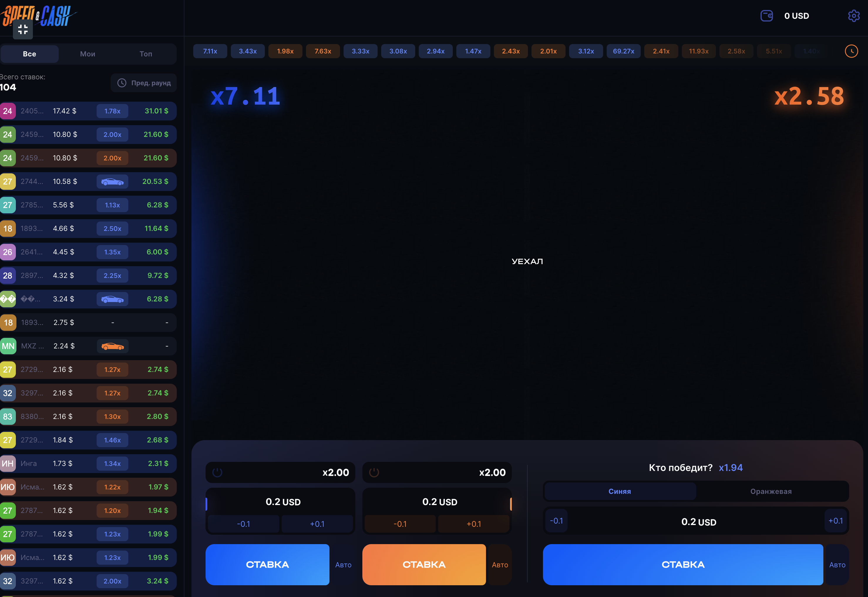The image size is (868, 597).
Task: Select the Синяя car option
Action: (x=619, y=492)
